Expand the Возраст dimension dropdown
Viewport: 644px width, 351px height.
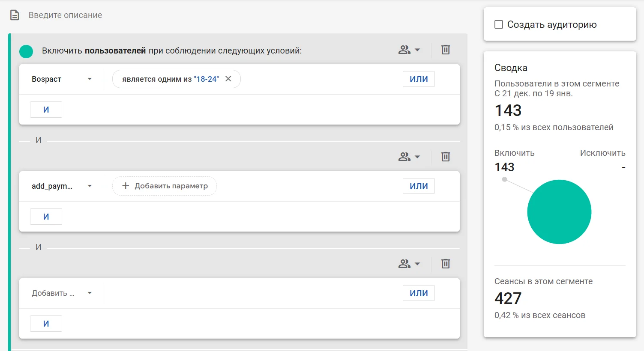61,79
